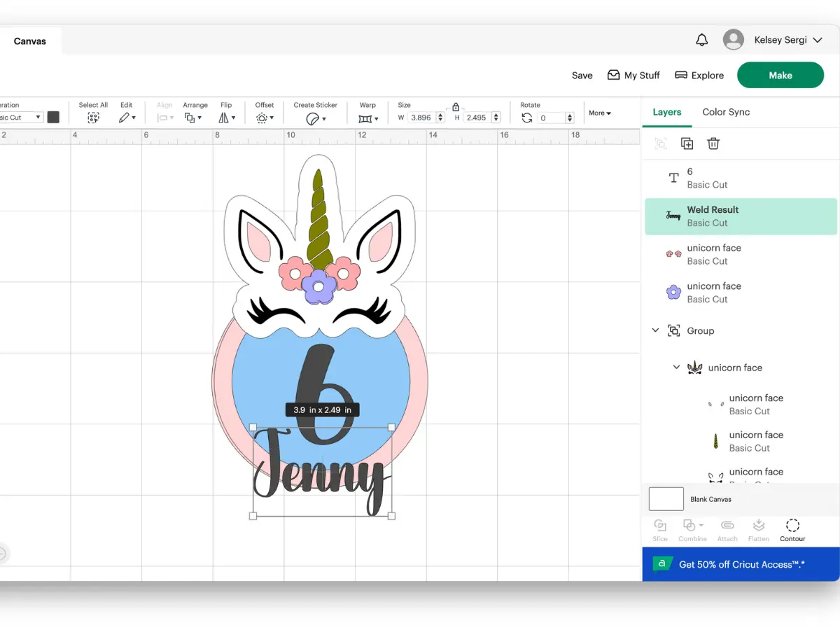
Task: Select the purple flower unicorn face layer
Action: 741,292
